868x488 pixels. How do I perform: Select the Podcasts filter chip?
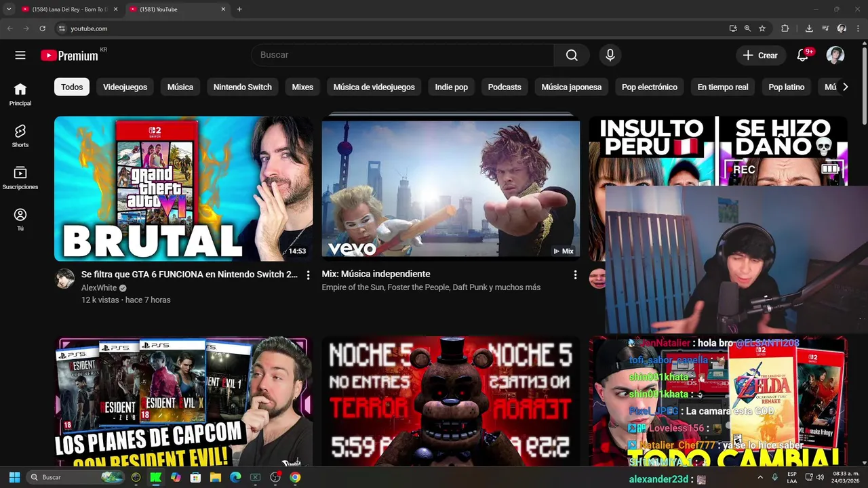click(x=505, y=87)
